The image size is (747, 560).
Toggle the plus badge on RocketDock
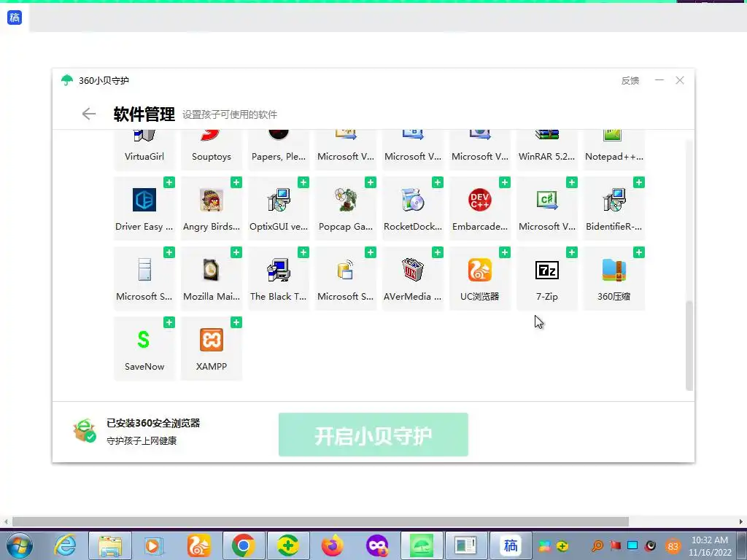coord(438,182)
